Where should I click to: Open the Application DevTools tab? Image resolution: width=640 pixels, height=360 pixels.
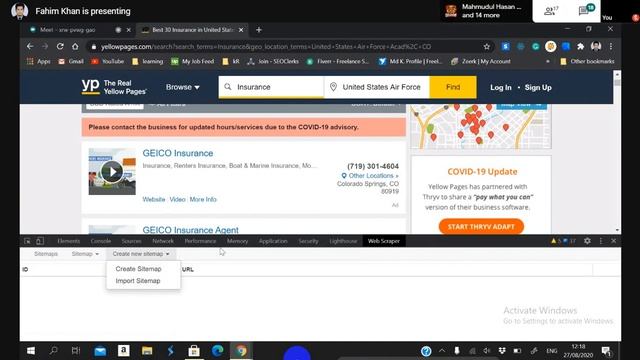coord(273,241)
